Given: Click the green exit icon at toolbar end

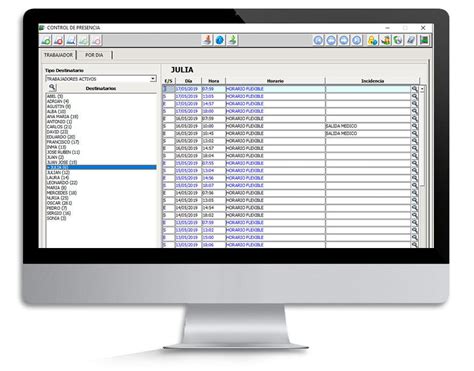Looking at the screenshot, I should click(424, 40).
